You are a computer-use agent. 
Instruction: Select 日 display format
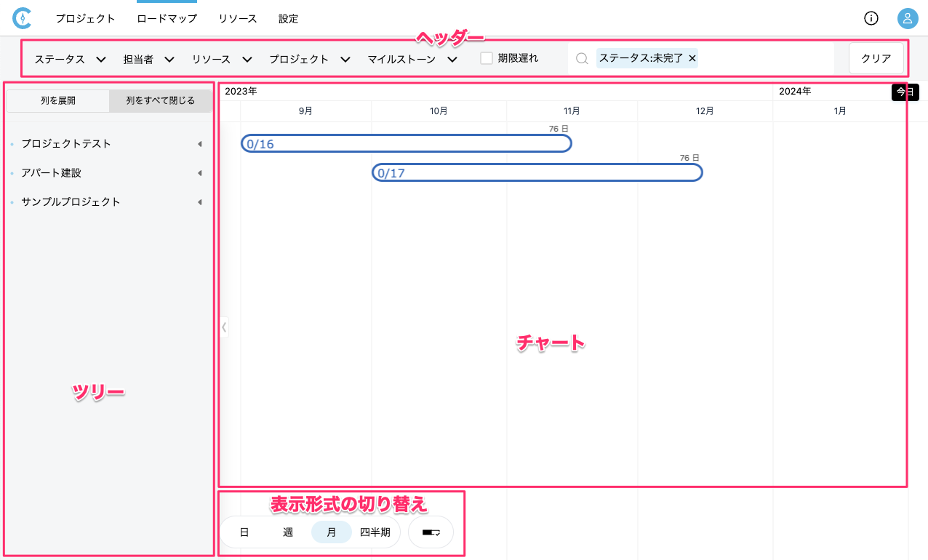244,532
